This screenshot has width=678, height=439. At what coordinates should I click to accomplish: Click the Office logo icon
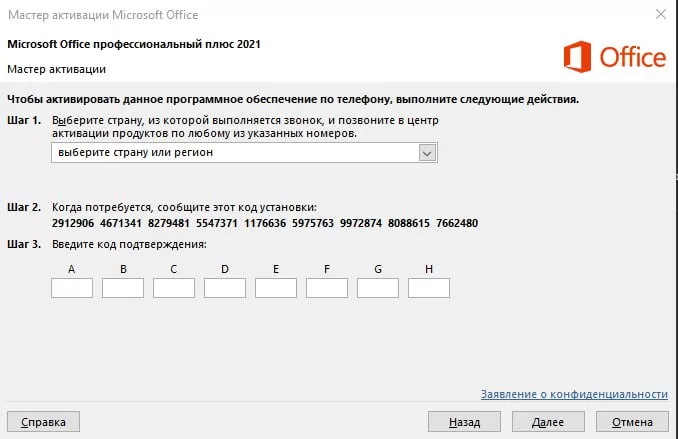578,56
